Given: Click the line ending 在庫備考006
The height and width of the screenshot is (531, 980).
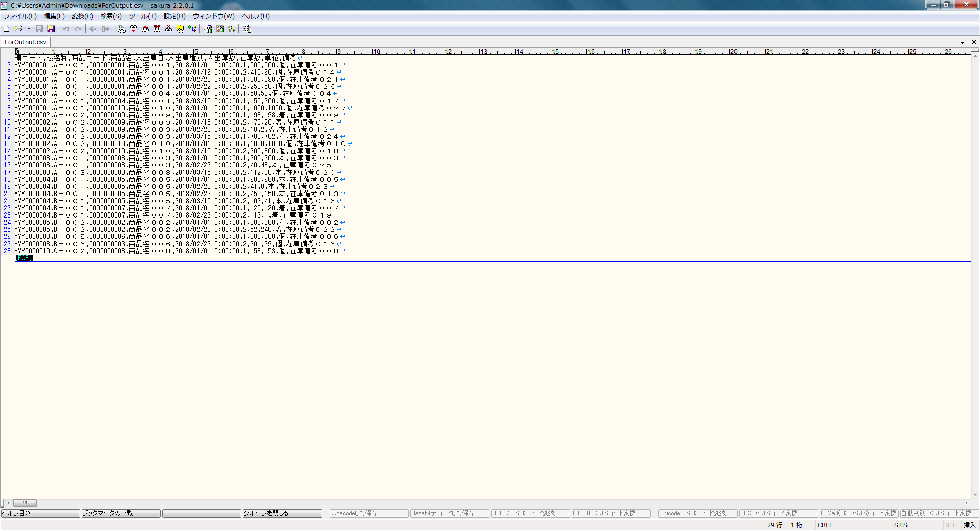Looking at the screenshot, I should pos(180,236).
